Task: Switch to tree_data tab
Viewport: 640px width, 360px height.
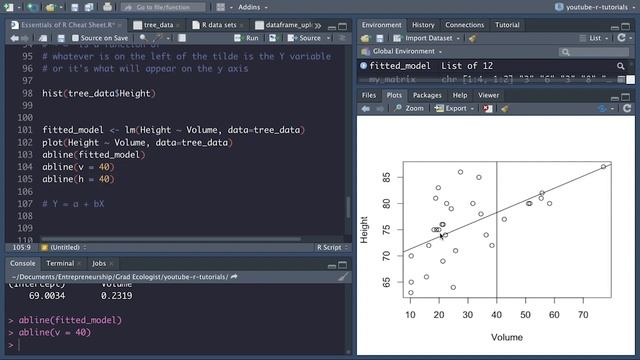Action: 158,25
